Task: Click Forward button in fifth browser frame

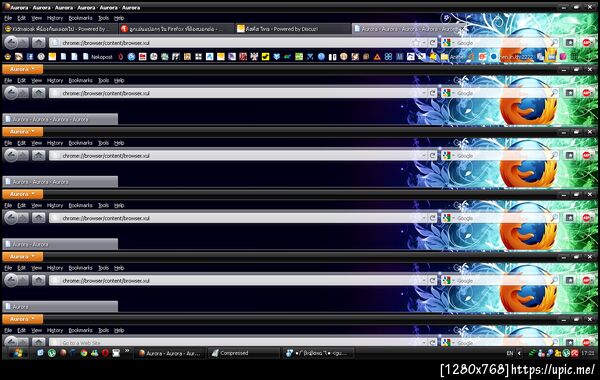Action: click(23, 280)
